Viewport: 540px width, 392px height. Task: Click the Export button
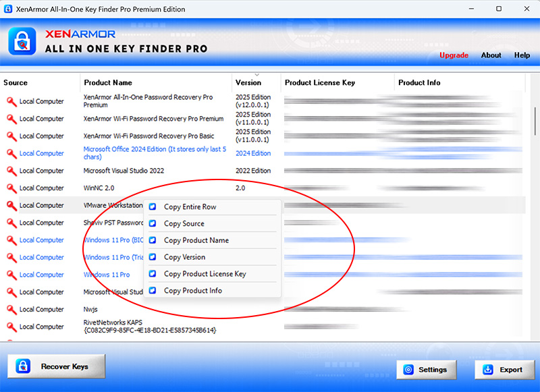[504, 370]
